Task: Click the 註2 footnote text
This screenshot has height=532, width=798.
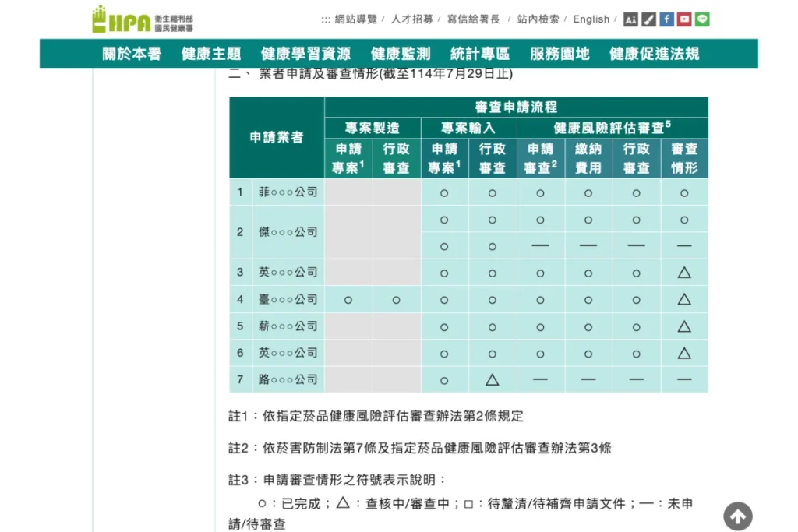Action: 420,448
